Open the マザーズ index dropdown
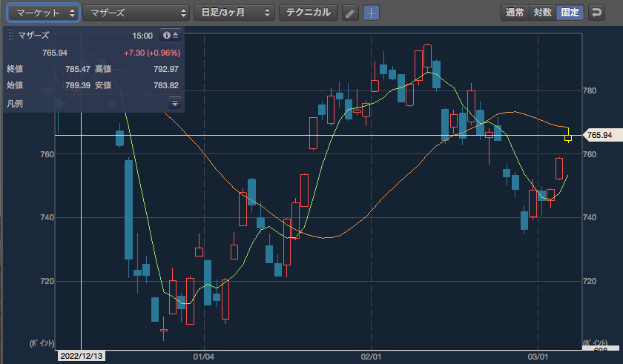 (136, 13)
